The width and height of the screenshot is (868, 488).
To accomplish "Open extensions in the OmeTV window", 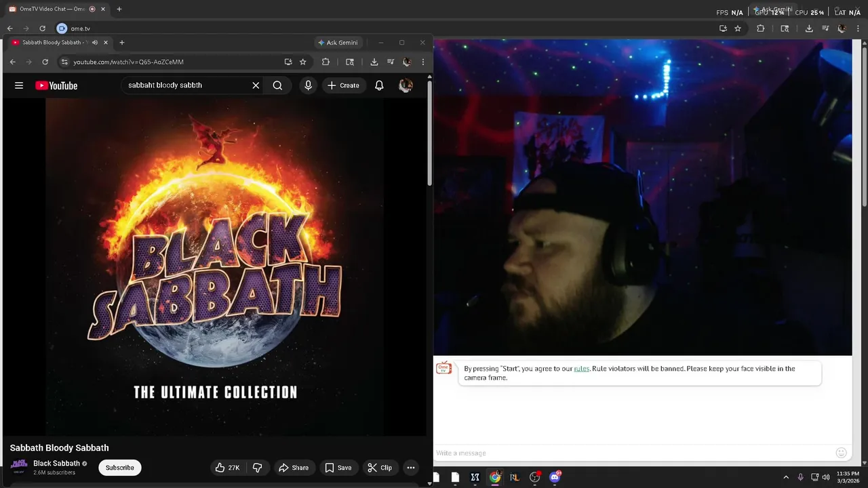I will [x=760, y=28].
